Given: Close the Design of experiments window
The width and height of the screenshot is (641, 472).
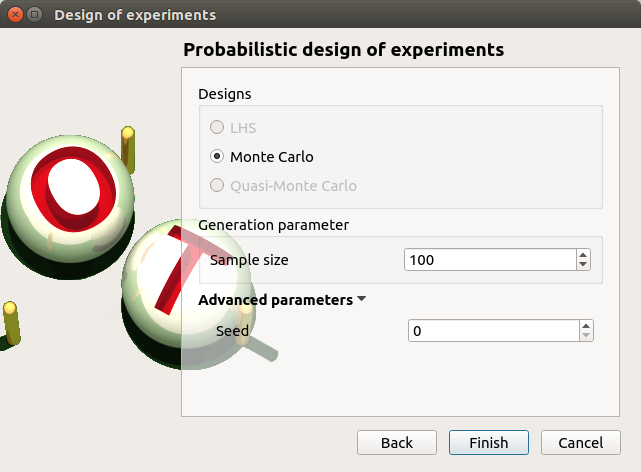Looking at the screenshot, I should (x=14, y=15).
